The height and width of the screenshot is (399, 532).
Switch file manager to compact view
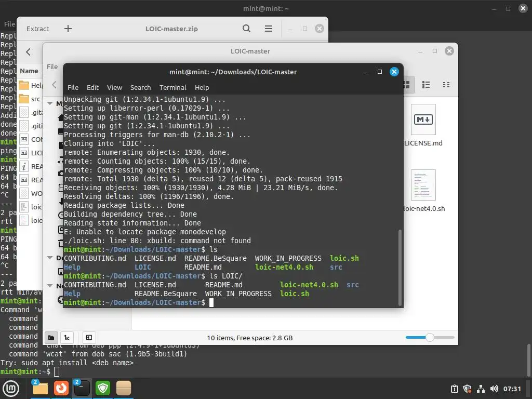[446, 85]
